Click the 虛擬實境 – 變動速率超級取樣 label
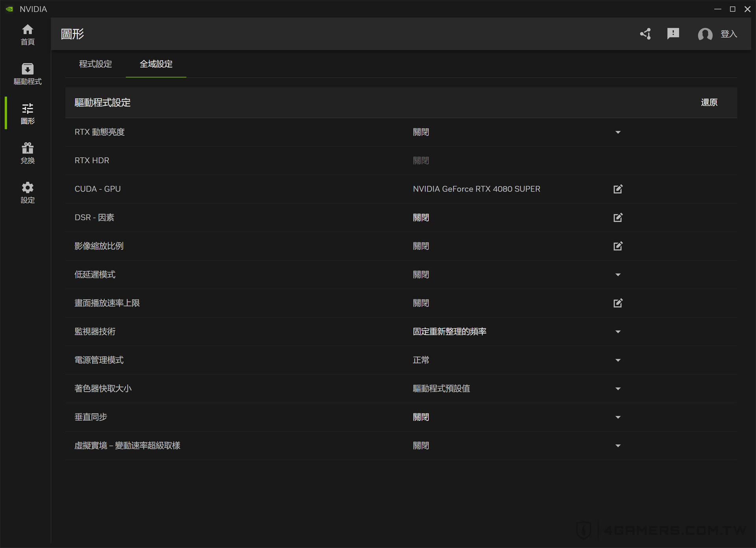Image resolution: width=756 pixels, height=548 pixels. 127,446
